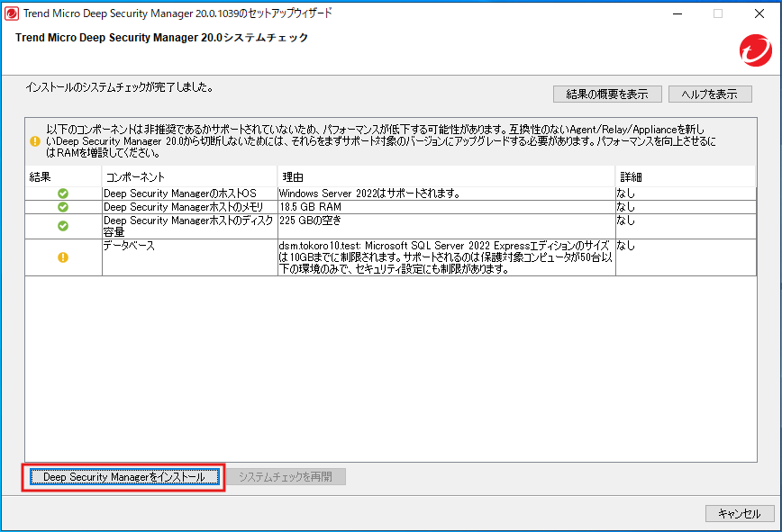Click 'Windows Server 2022はサポートされます' text
This screenshot has width=782, height=532.
tap(369, 194)
